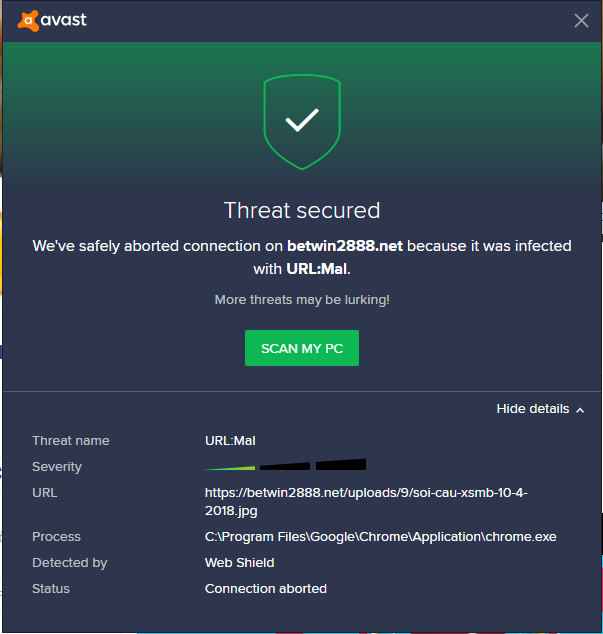The width and height of the screenshot is (603, 634).
Task: Click the Severity label
Action: click(x=57, y=467)
